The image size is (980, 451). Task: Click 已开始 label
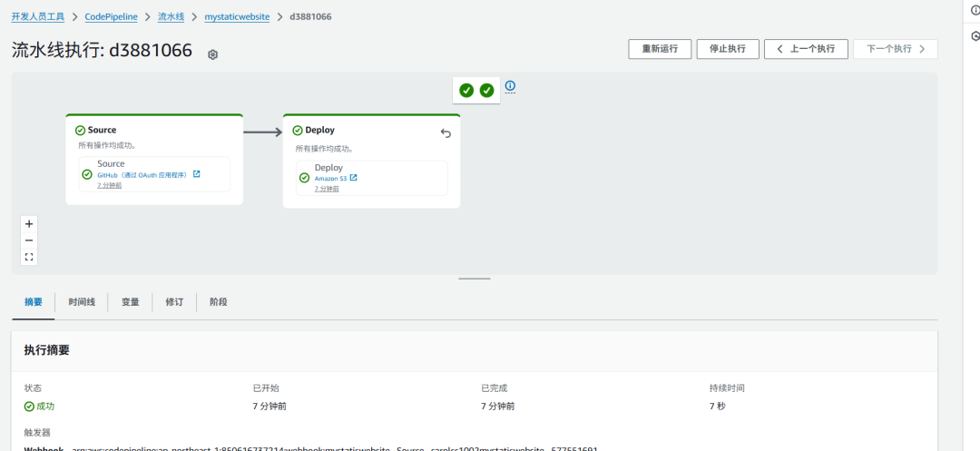coord(266,387)
